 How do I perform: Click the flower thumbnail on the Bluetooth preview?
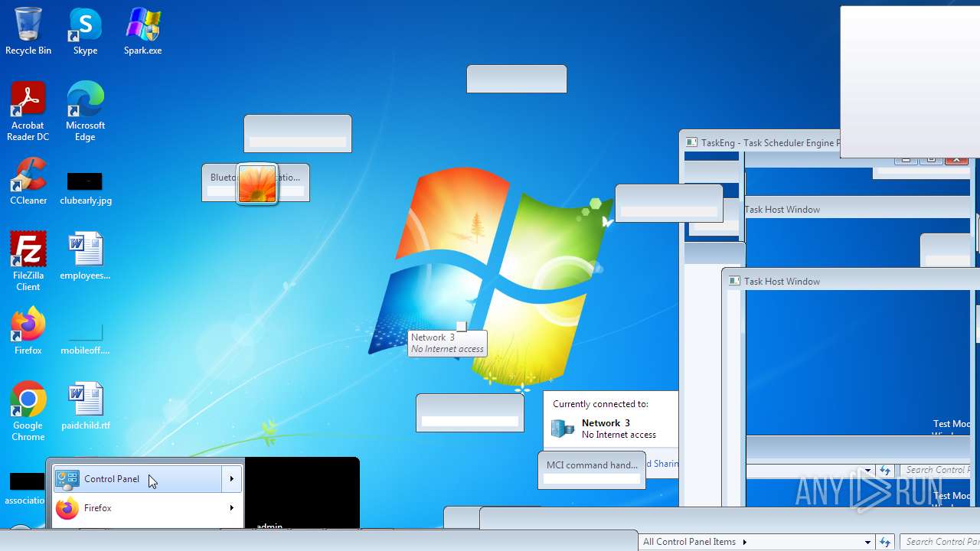point(257,184)
